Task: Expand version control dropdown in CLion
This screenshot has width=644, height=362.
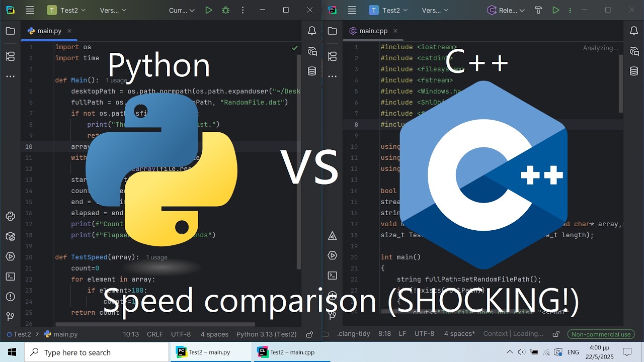Action: [x=435, y=10]
